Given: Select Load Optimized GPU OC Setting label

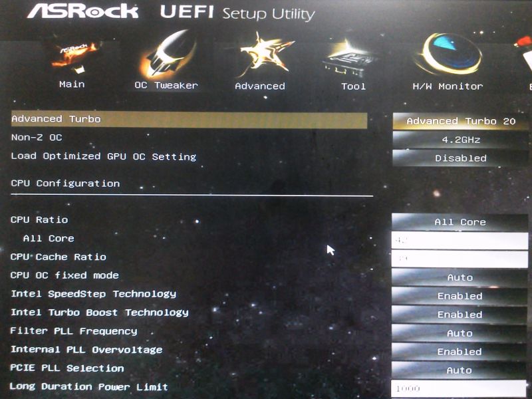Looking at the screenshot, I should tap(104, 156).
